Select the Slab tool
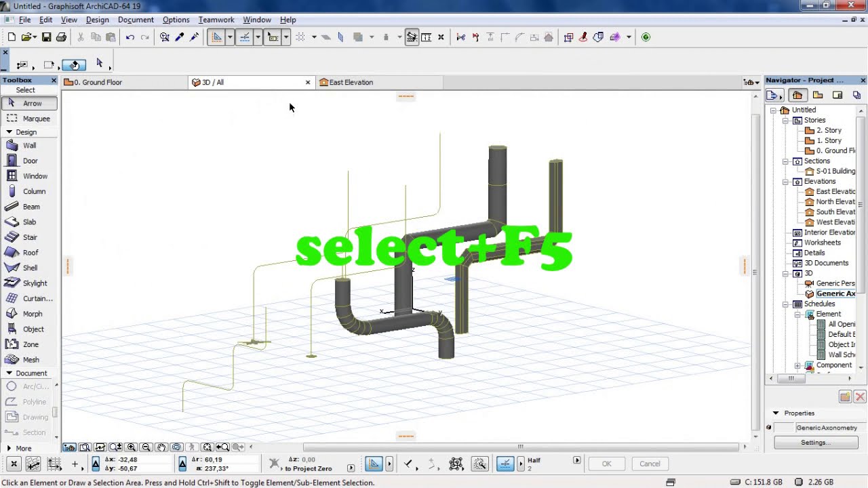Image resolution: width=868 pixels, height=488 pixels. click(28, 222)
